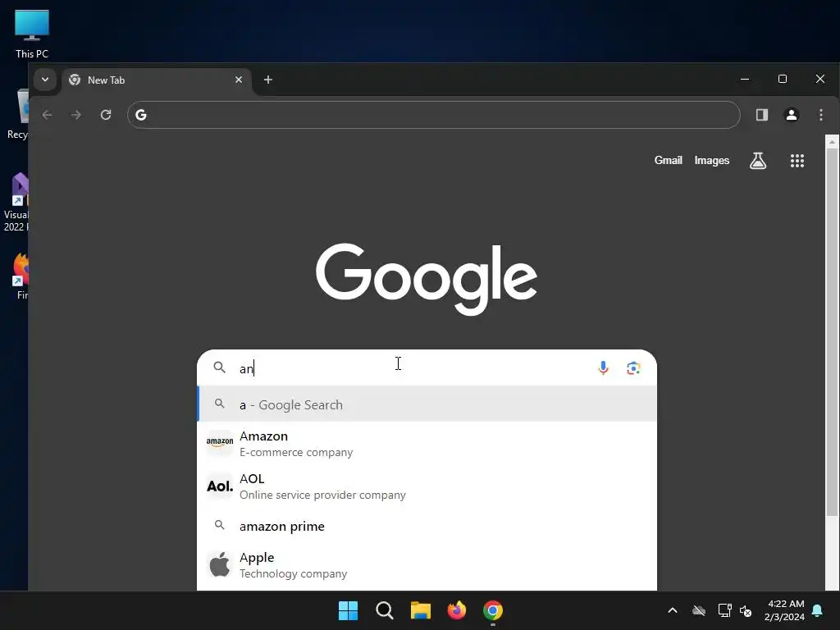This screenshot has height=630, width=840.
Task: Click the Chrome taskbar icon
Action: pos(493,610)
